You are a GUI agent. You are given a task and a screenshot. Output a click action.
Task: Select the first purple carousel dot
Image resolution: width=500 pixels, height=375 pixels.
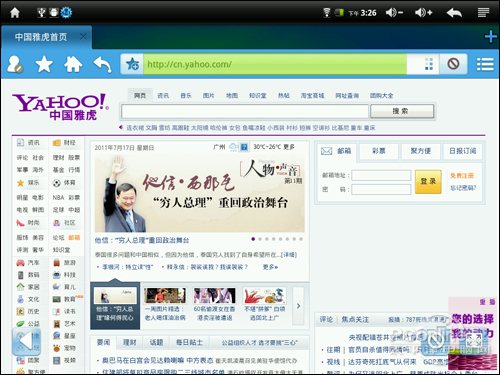(x=253, y=239)
